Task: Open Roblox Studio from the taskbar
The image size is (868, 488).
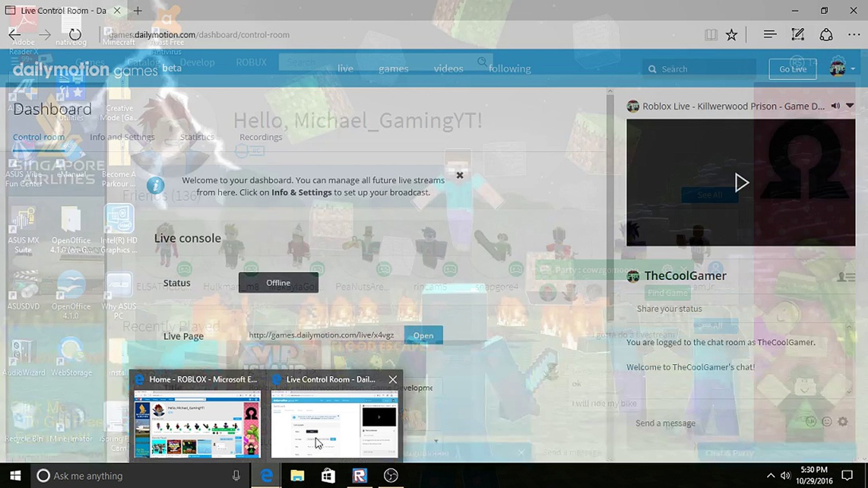Action: click(x=359, y=475)
